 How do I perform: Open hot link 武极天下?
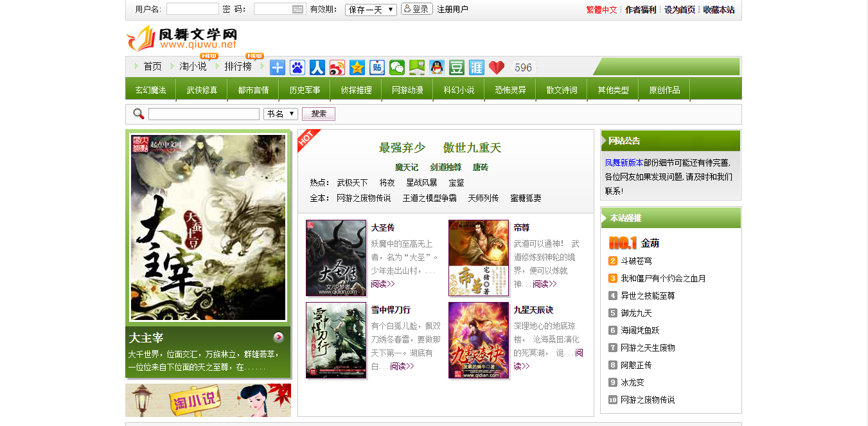[353, 182]
